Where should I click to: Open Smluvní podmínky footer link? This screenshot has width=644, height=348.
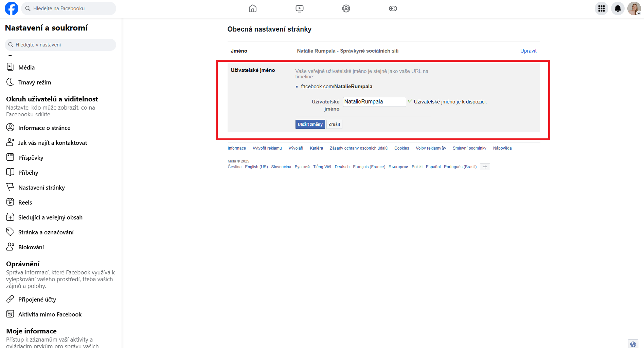pyautogui.click(x=469, y=148)
